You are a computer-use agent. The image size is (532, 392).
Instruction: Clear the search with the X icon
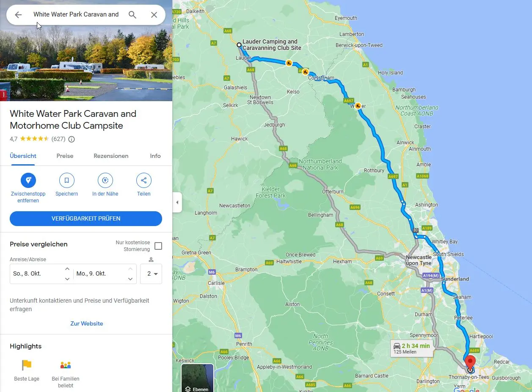(x=154, y=15)
